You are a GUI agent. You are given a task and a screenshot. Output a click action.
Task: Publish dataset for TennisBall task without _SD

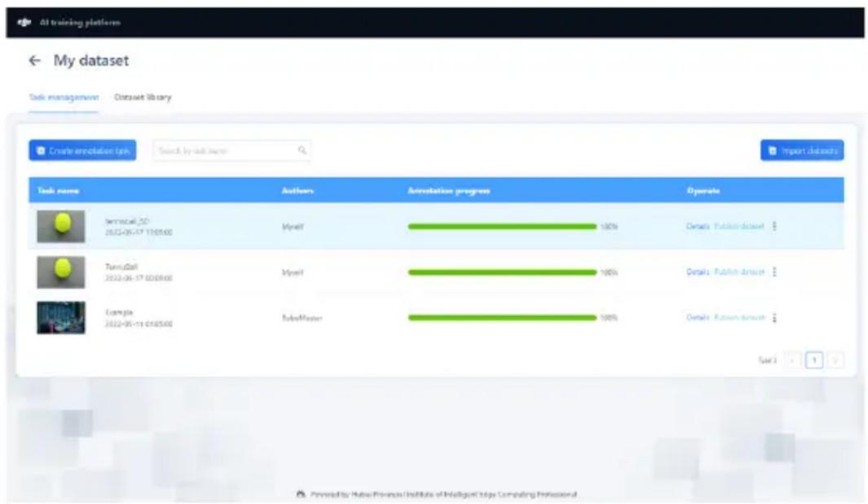click(x=739, y=272)
